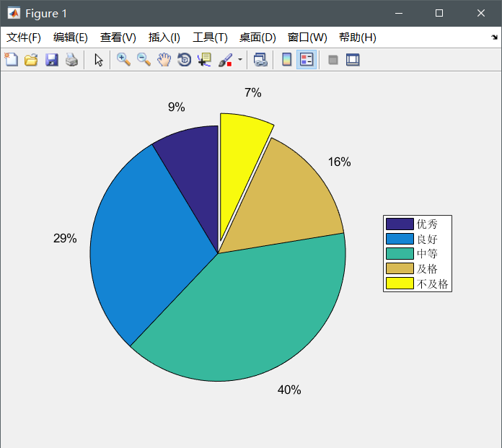Viewport: 502px width, 448px height.
Task: Open the 文件(F) menu
Action: click(24, 38)
